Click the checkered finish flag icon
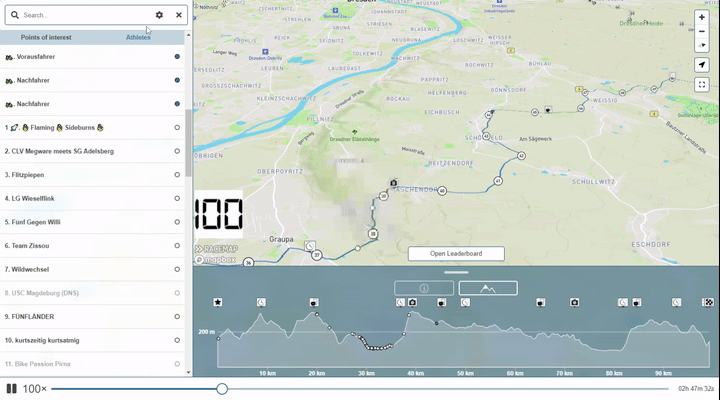This screenshot has width=720, height=400. pos(708,302)
